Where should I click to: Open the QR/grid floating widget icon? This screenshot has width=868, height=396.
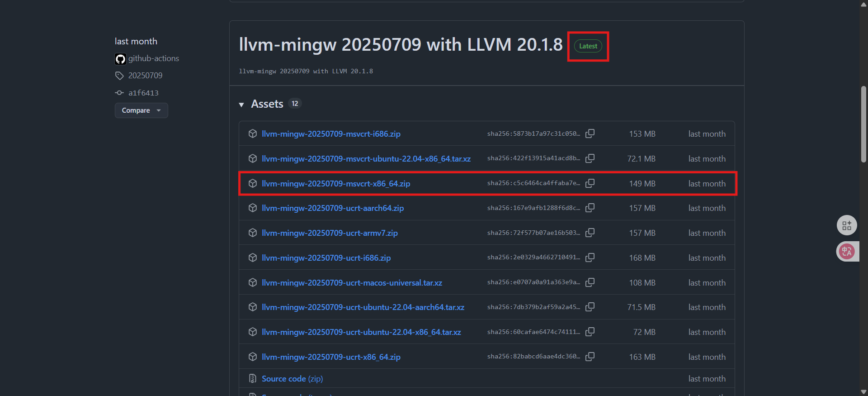coord(847,225)
